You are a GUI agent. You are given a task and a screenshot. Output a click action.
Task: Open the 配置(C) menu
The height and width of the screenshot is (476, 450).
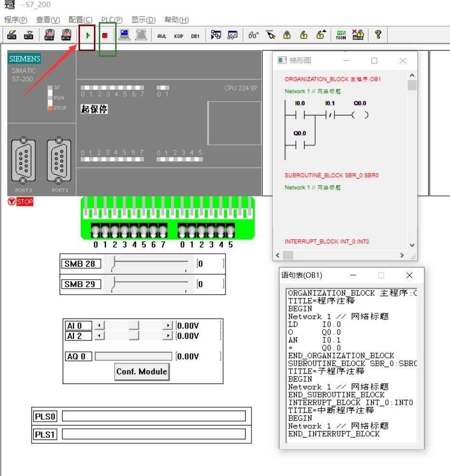pyautogui.click(x=80, y=20)
